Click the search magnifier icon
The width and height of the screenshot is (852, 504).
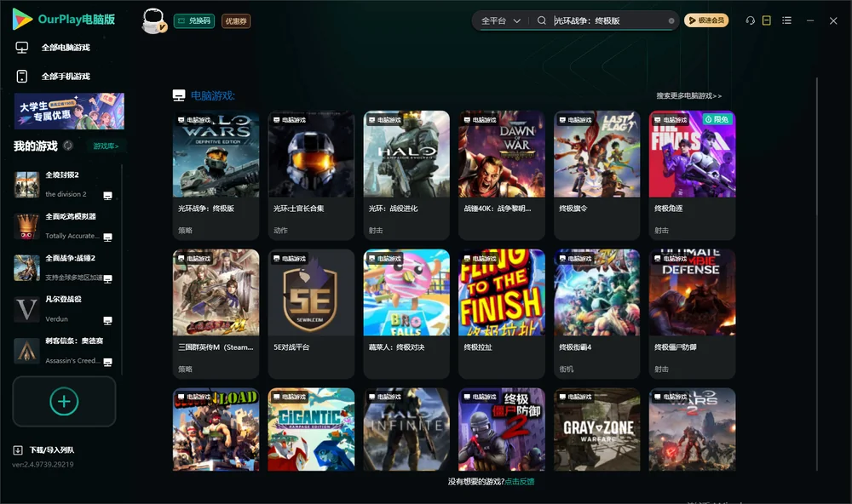(x=541, y=20)
